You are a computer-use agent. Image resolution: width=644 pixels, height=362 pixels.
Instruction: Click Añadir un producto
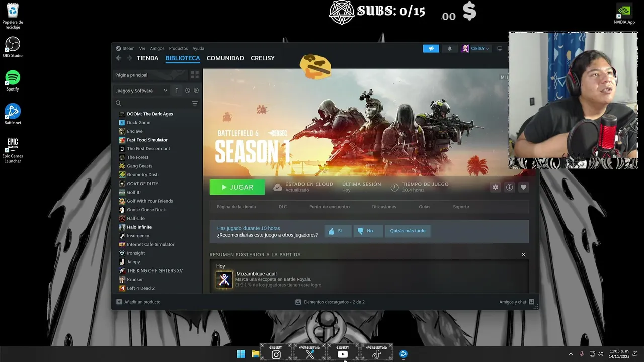pyautogui.click(x=138, y=302)
